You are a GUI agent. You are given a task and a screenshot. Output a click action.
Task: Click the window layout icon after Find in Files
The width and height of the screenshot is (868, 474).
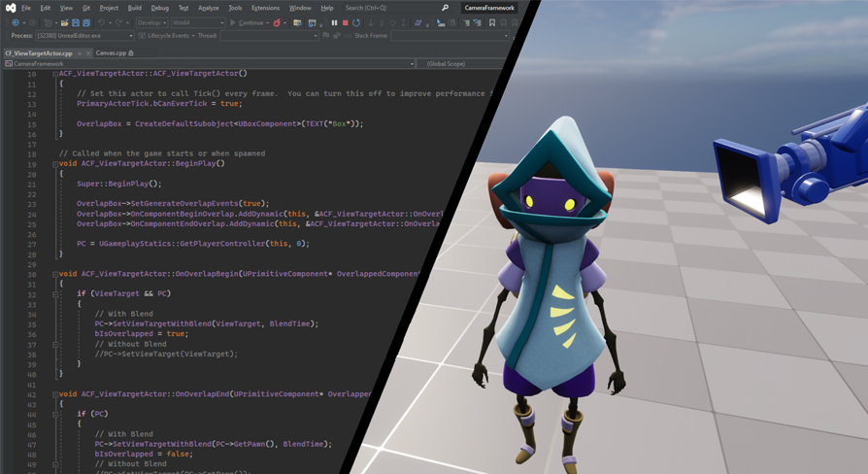[x=313, y=22]
